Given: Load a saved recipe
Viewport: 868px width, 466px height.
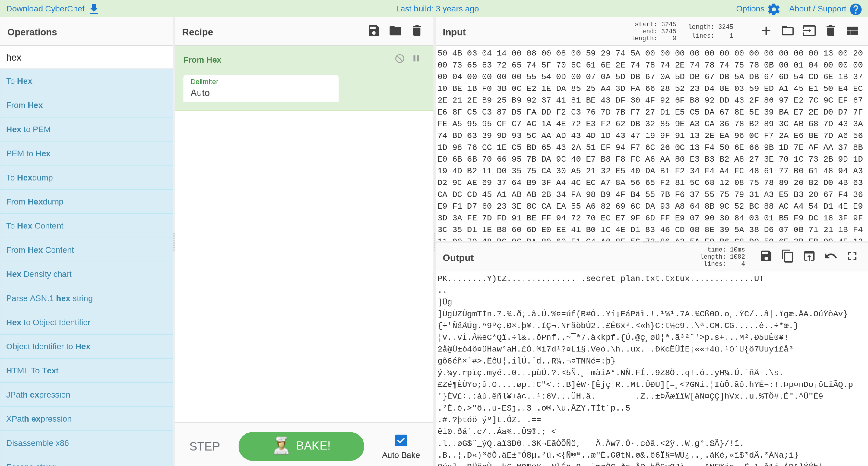Looking at the screenshot, I should [x=395, y=31].
